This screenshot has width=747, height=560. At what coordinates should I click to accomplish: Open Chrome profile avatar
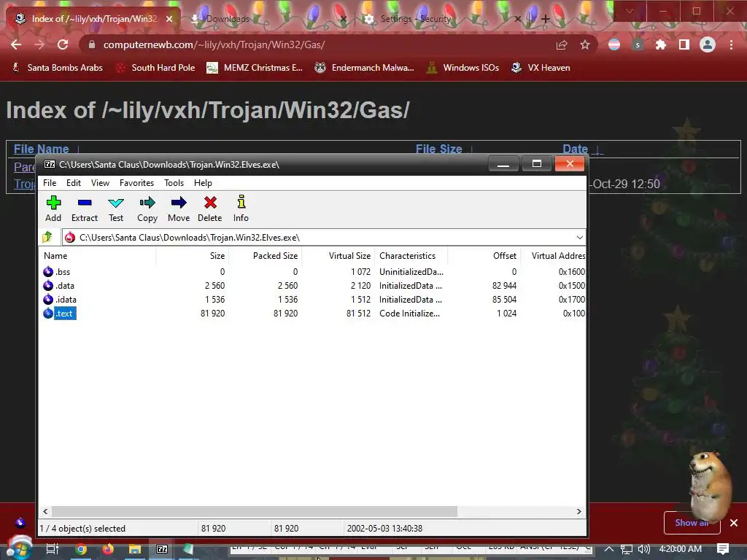pos(708,44)
